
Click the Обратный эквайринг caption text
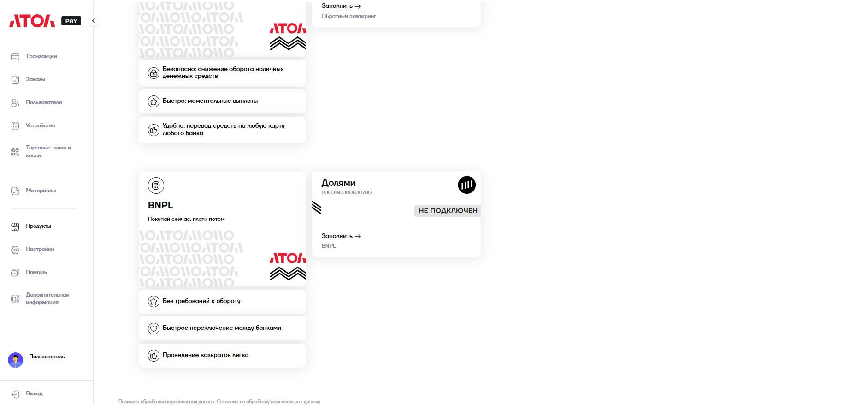tap(348, 16)
